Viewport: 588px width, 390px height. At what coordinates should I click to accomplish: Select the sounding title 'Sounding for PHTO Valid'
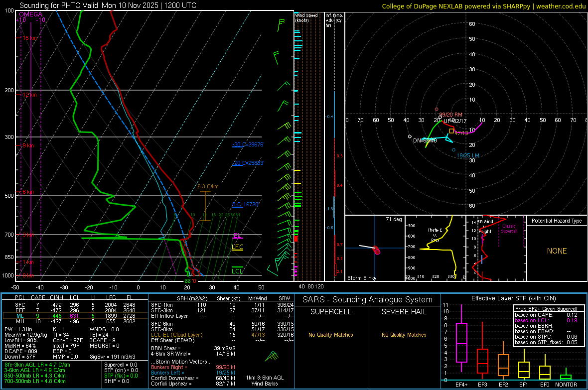tap(60, 5)
